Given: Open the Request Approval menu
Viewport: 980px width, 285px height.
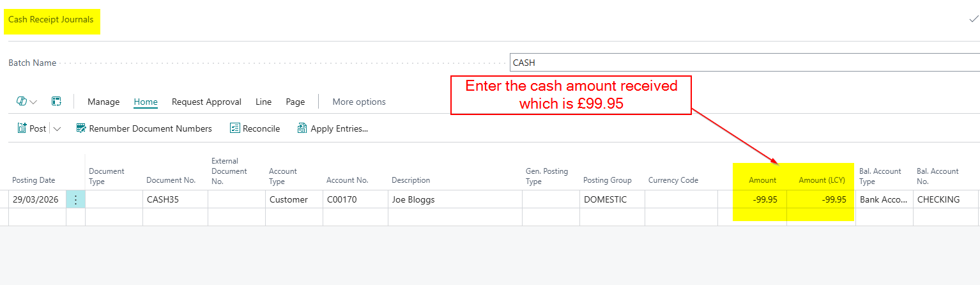Looking at the screenshot, I should coord(206,102).
